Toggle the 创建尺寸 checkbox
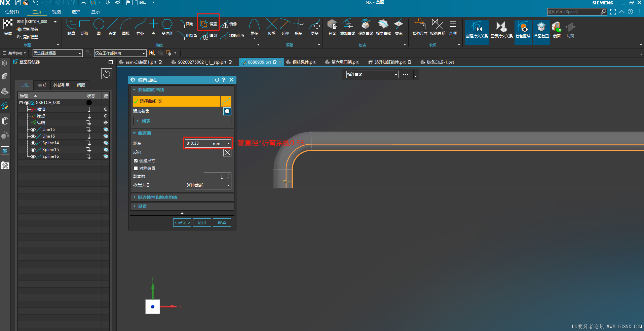The height and width of the screenshot is (331, 644). 136,161
